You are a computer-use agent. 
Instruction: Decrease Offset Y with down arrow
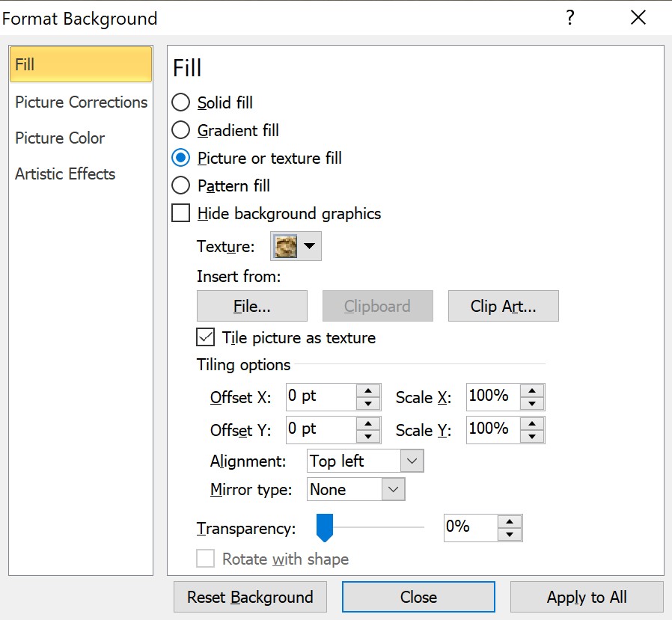click(368, 437)
